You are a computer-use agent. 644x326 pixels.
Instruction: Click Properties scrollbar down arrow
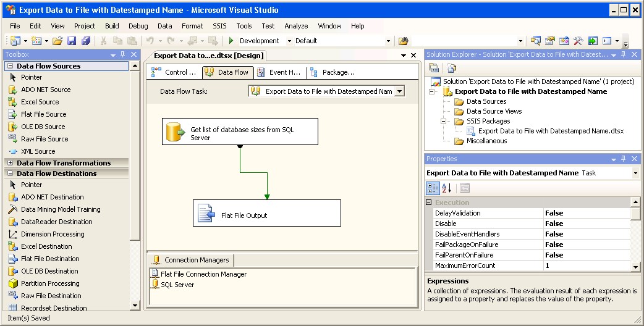coord(635,267)
